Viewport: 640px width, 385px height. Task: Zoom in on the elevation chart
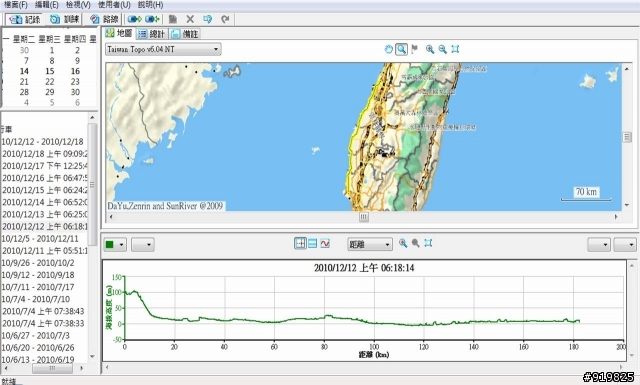point(403,243)
